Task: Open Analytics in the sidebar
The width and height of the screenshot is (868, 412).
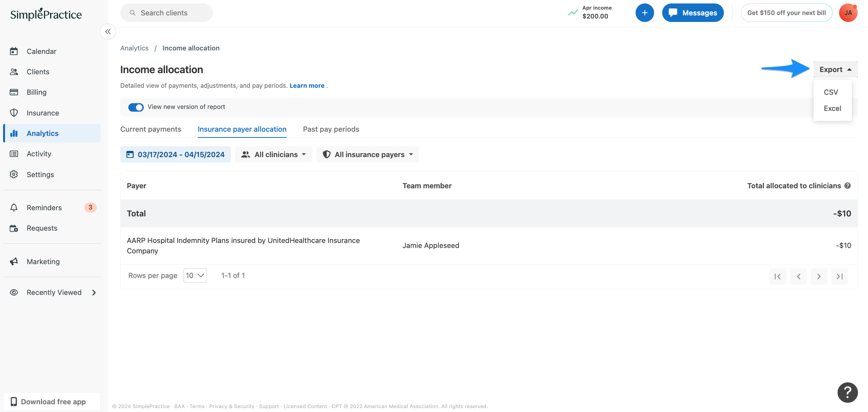Action: point(52,133)
